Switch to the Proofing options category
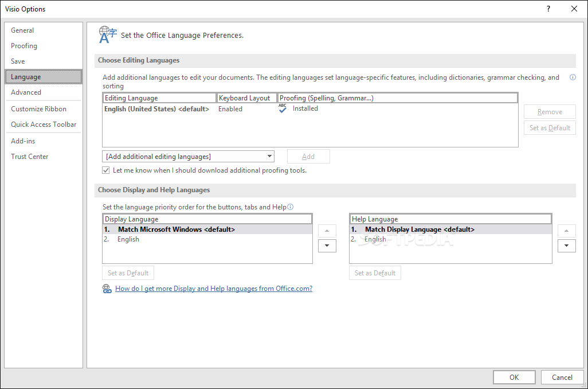This screenshot has height=389, width=588. 24,46
